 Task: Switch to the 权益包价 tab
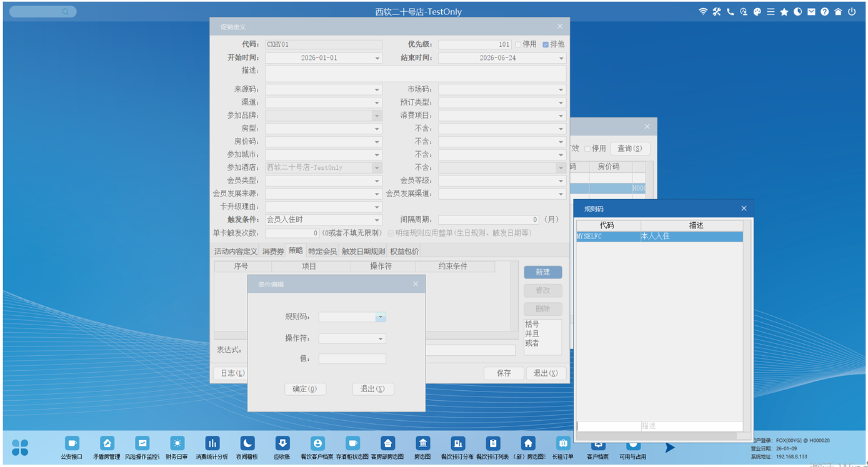click(404, 251)
